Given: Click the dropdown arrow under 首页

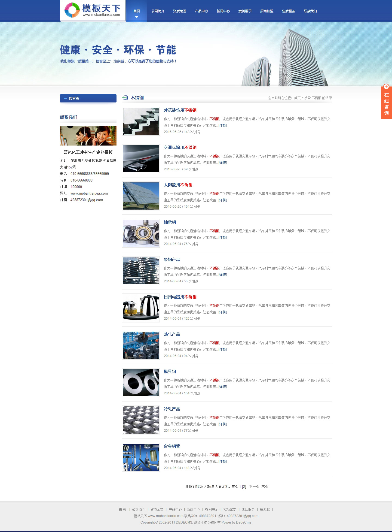Looking at the screenshot, I should click(137, 17).
